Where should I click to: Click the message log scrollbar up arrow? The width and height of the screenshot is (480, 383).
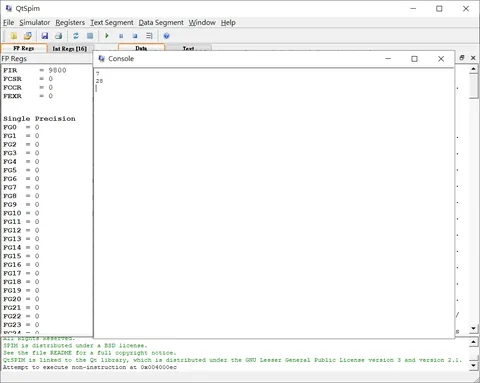[473, 342]
